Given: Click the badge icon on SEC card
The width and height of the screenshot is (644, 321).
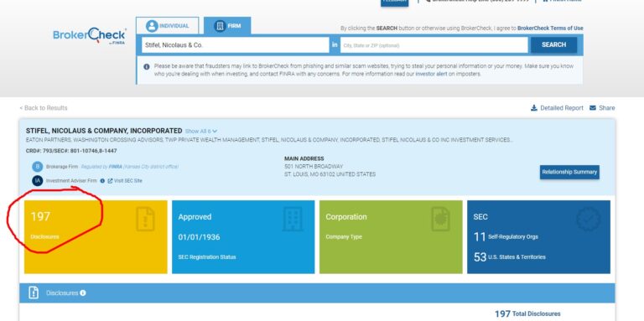Looking at the screenshot, I should pyautogui.click(x=588, y=220).
